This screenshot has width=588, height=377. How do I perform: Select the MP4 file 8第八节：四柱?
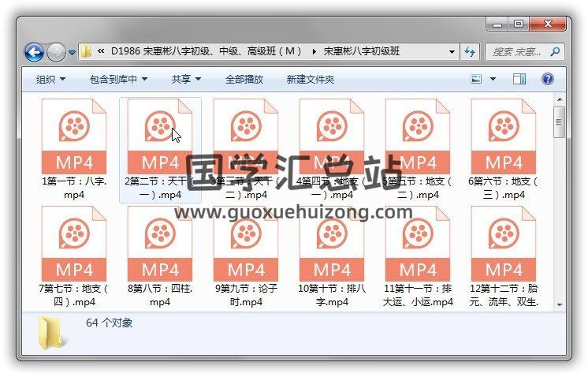[x=160, y=257]
